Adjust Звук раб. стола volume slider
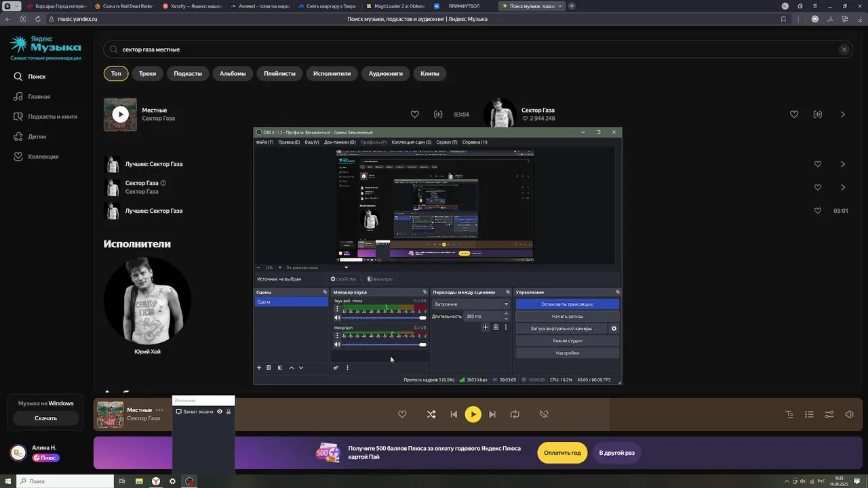 tap(384, 318)
